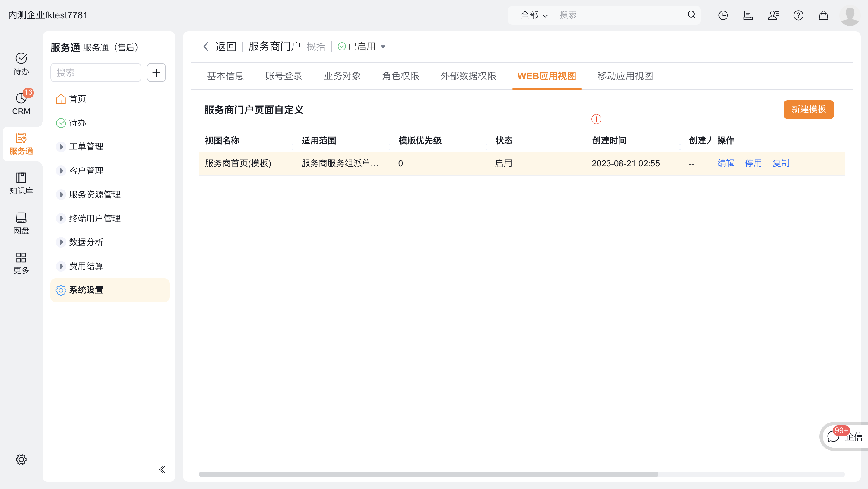The width and height of the screenshot is (868, 489).
Task: Open the history clock icon in top bar
Action: point(723,15)
